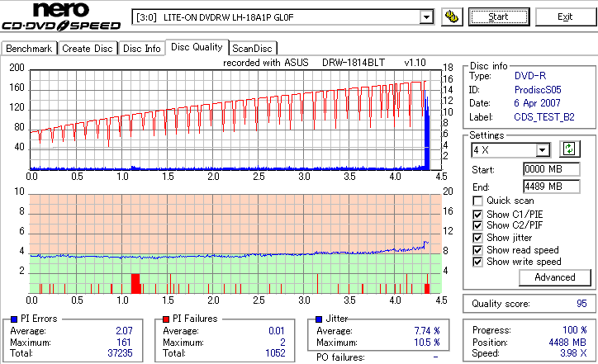Click Jitter maximum value 10.5 %
Viewport: 598px width, 364px height.
coord(427,343)
